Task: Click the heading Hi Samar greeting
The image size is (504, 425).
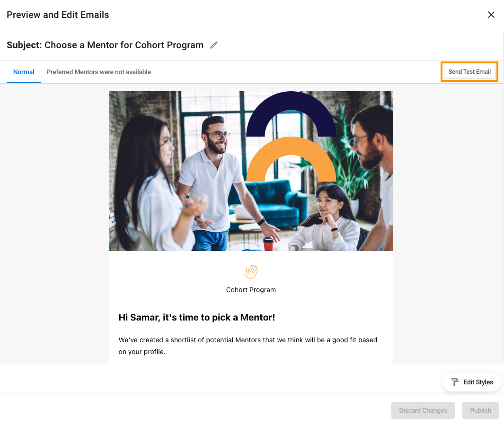Action: (197, 317)
